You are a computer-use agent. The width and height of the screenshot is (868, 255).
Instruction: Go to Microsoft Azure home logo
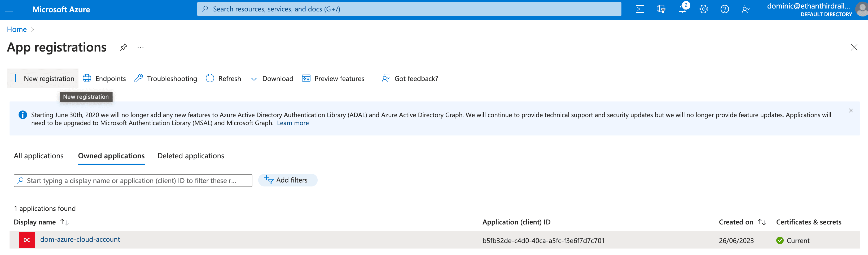tap(61, 9)
